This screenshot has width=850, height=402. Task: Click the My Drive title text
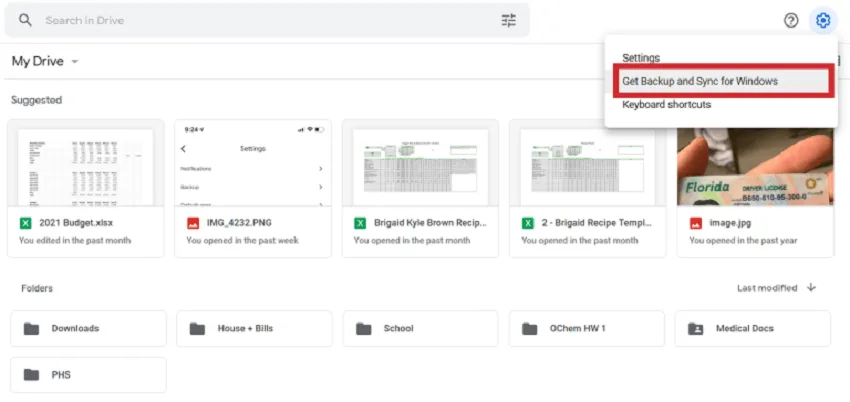(x=37, y=61)
